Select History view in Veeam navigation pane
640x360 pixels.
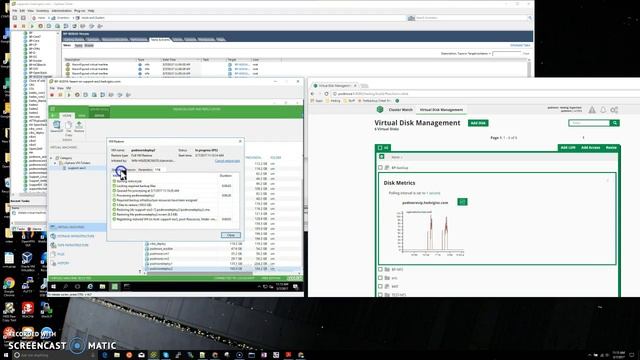[x=60, y=263]
